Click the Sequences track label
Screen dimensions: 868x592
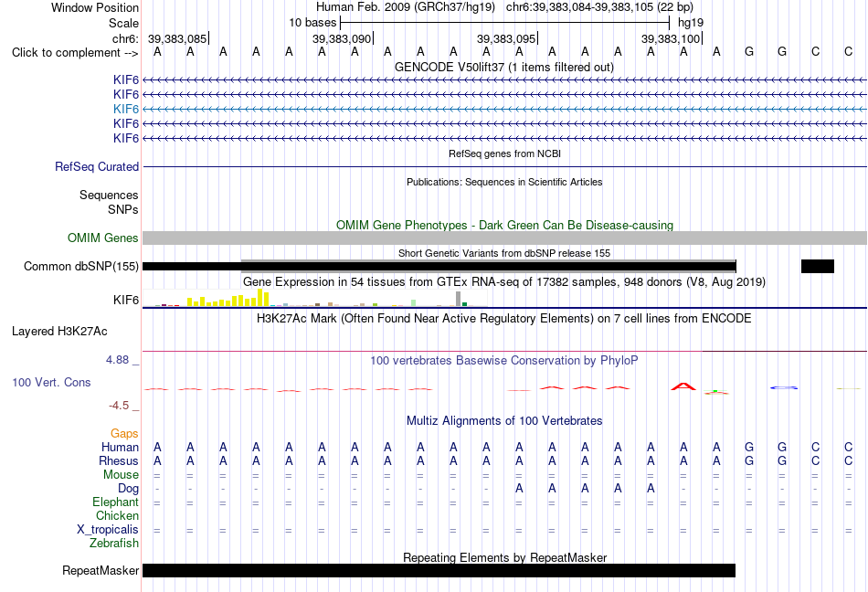109,195
